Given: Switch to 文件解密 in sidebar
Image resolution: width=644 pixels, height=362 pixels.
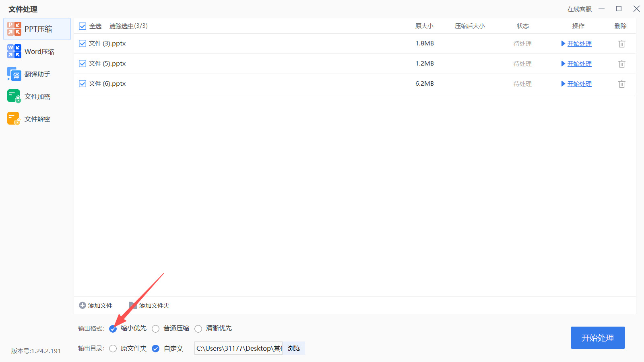Looking at the screenshot, I should click(37, 119).
